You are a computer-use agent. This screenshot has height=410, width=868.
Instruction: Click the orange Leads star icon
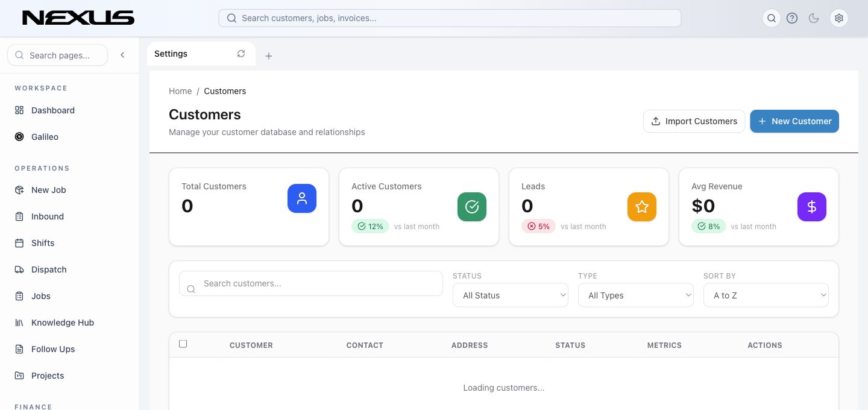pyautogui.click(x=642, y=207)
